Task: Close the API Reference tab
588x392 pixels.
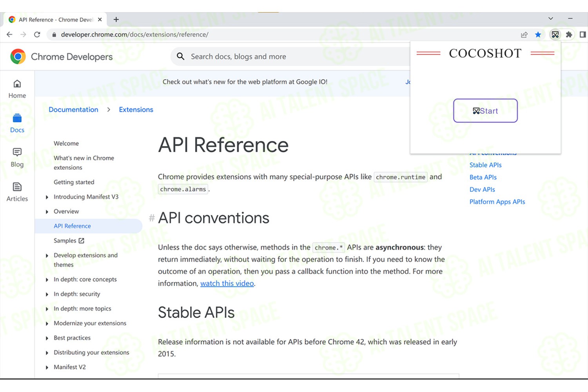Action: 100,19
